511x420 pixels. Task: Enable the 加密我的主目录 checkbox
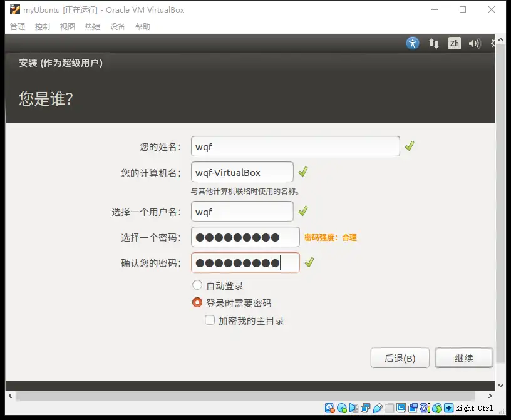pyautogui.click(x=210, y=320)
